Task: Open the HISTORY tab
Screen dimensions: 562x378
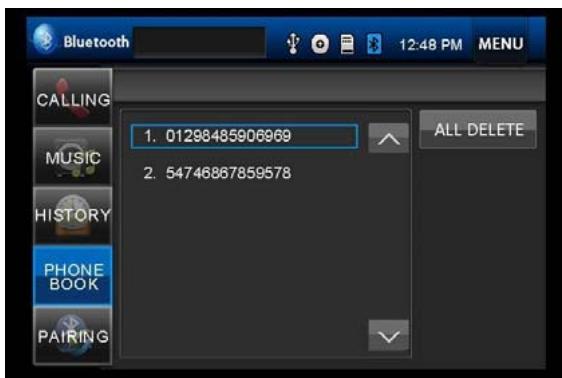Action: tap(73, 215)
